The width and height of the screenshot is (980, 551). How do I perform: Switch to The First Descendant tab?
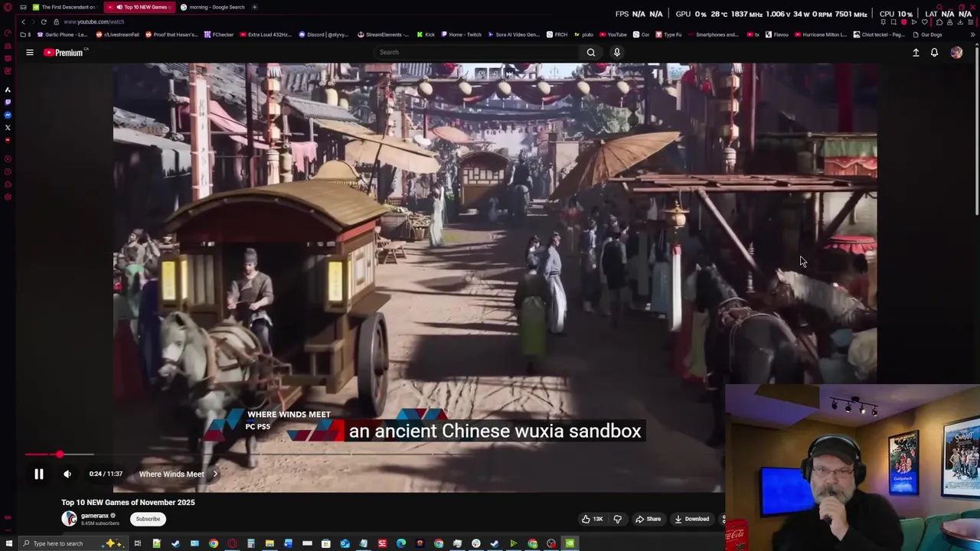click(64, 7)
